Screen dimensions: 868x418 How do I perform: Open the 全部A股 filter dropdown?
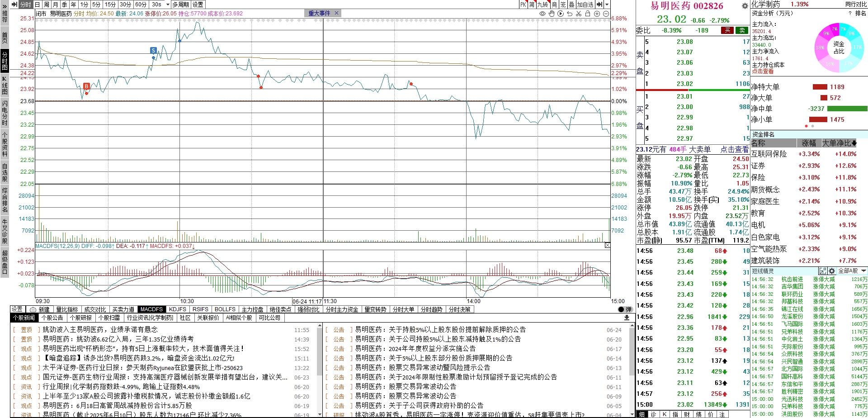(852, 271)
